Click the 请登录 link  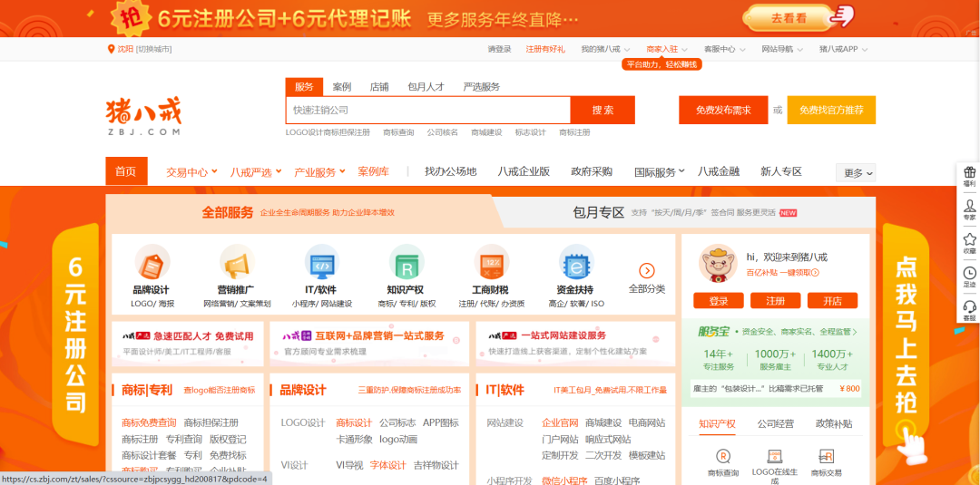(499, 49)
